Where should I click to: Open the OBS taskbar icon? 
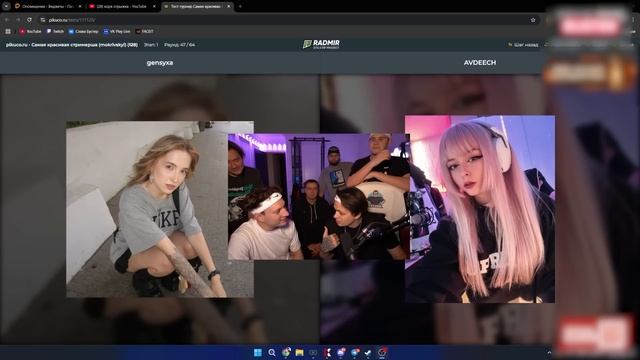tap(382, 353)
